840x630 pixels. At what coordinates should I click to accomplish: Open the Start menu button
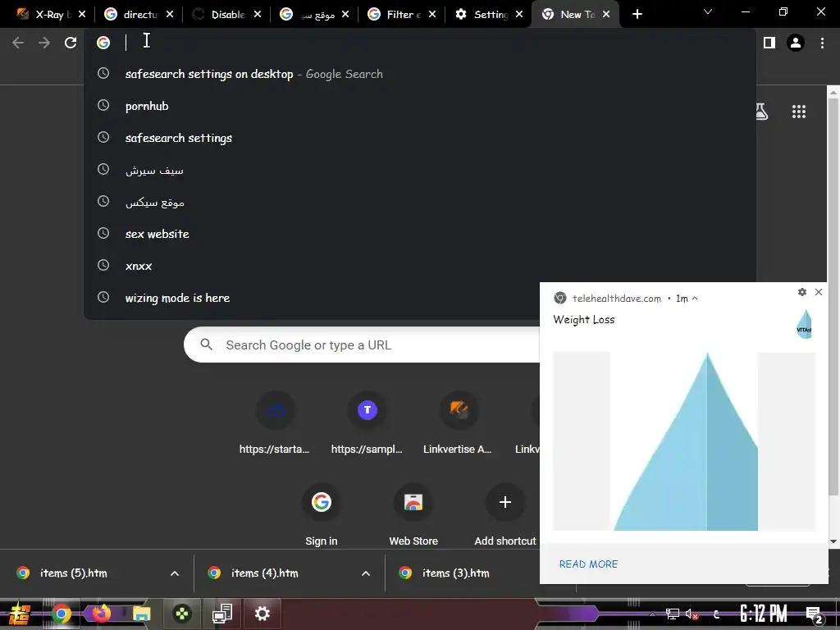pyautogui.click(x=20, y=614)
